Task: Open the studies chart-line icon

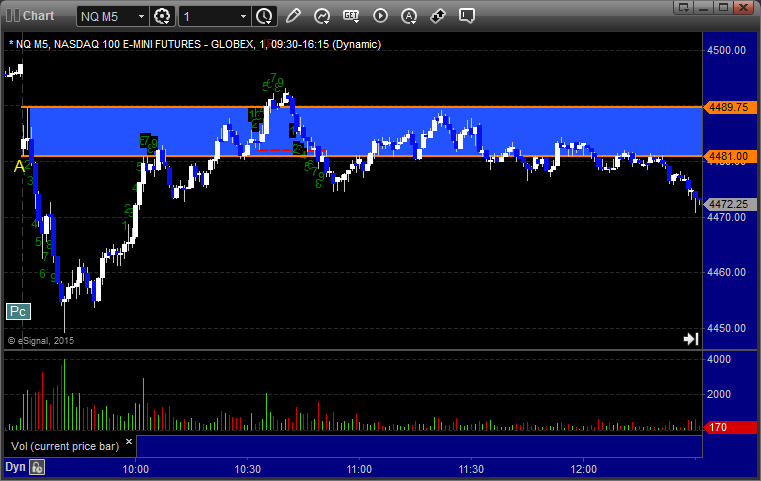Action: pyautogui.click(x=321, y=16)
